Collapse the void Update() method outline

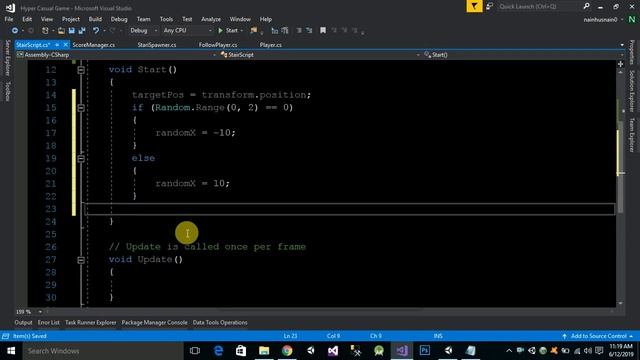(x=81, y=260)
